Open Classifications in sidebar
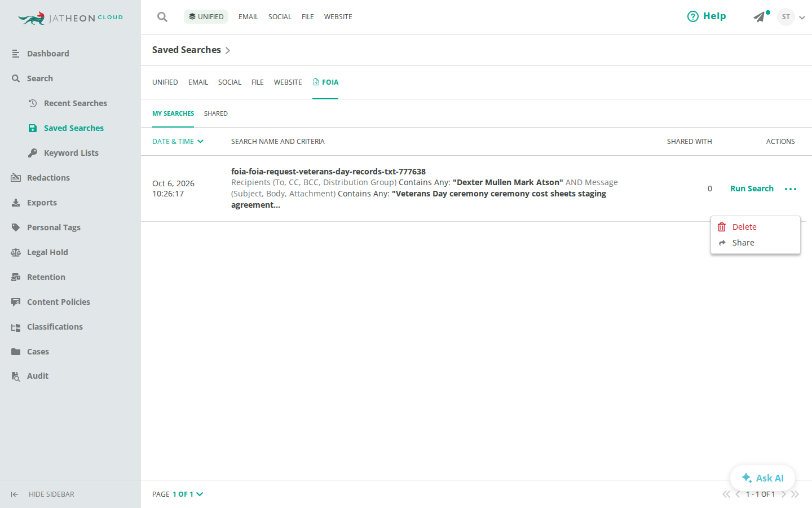This screenshot has width=812, height=508. click(x=47, y=327)
